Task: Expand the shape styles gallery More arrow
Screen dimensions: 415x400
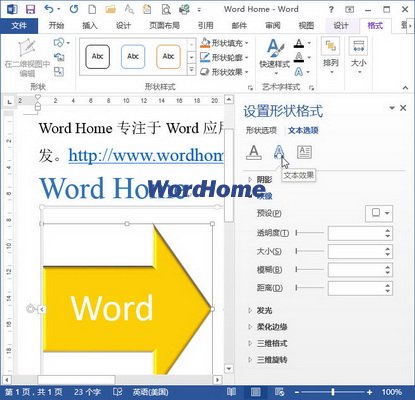Action: coord(191,70)
